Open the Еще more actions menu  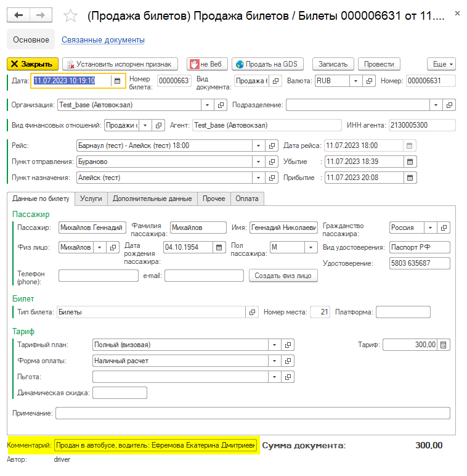point(441,64)
